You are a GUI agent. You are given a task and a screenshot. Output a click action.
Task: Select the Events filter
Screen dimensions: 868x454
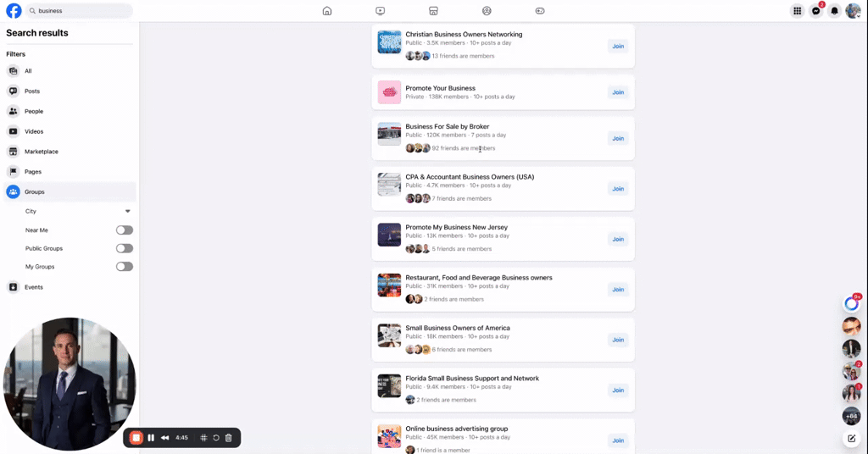pyautogui.click(x=70, y=287)
